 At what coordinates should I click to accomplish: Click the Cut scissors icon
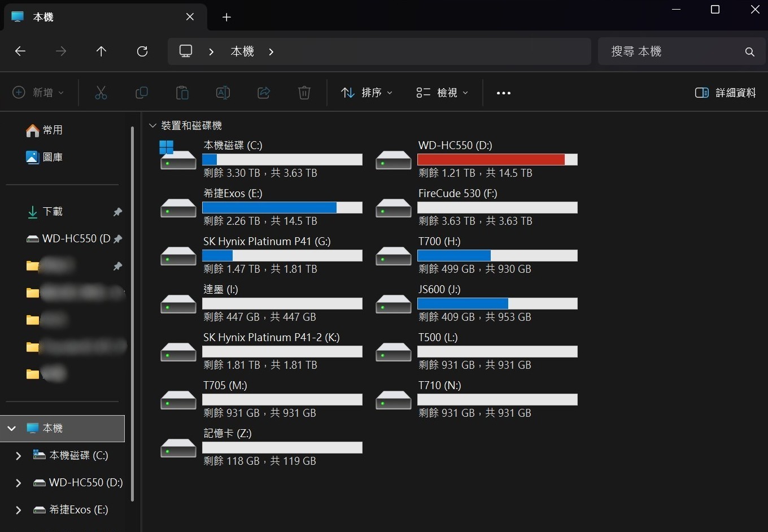101,93
